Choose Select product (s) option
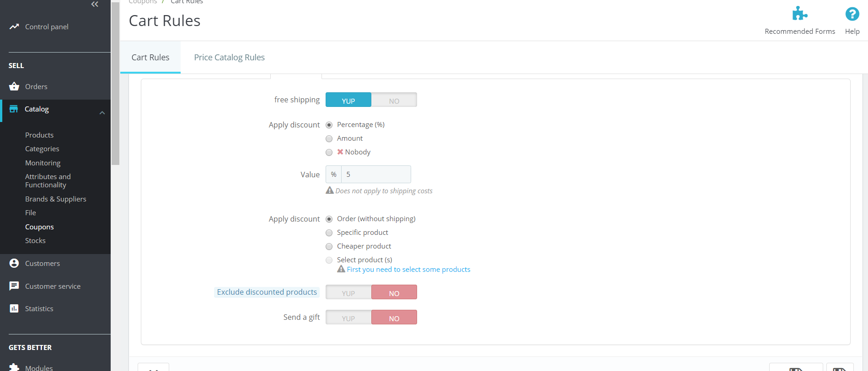 329,260
